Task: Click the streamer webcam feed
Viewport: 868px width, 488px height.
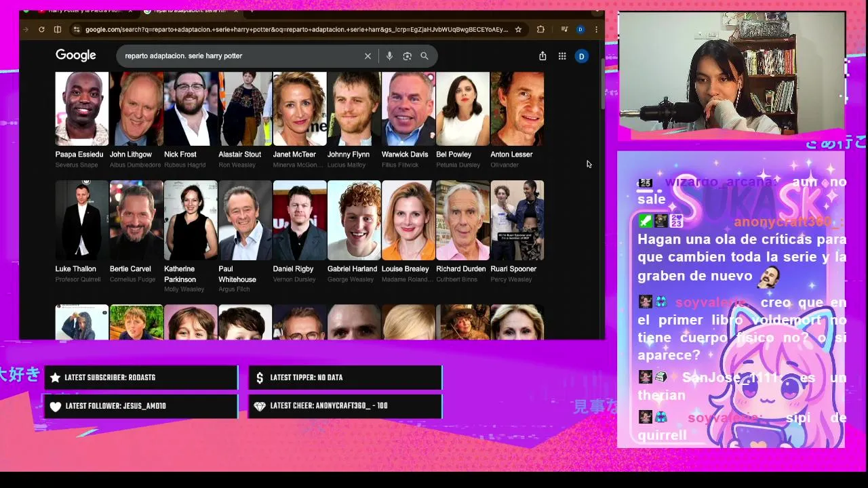Action: pyautogui.click(x=732, y=73)
